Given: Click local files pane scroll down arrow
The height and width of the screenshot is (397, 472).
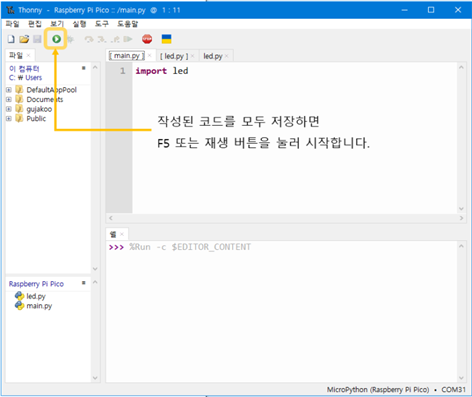Looking at the screenshot, I should (x=95, y=269).
